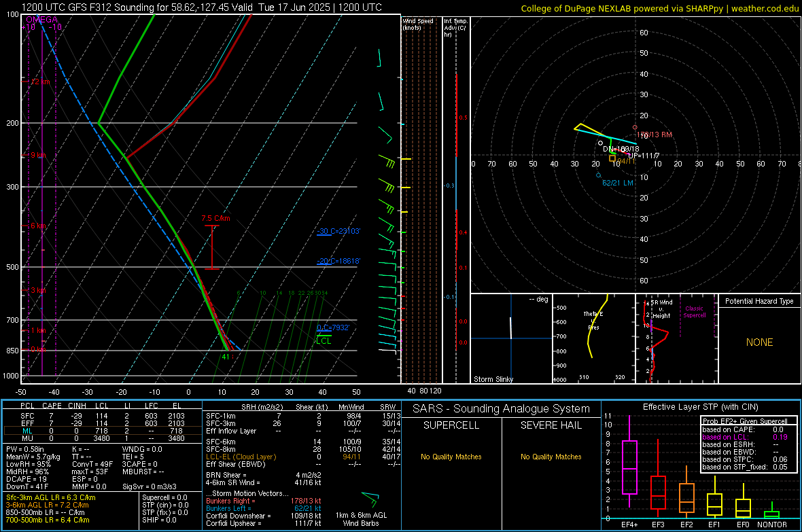Viewport: 802px width, 532px height.
Task: Select the highlighted ML parcel row
Action: click(103, 431)
